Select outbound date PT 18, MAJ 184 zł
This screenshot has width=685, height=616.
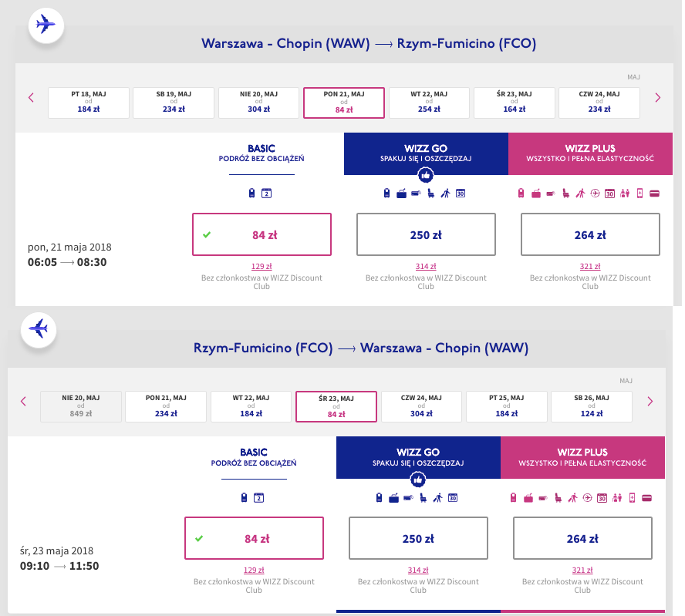point(89,103)
